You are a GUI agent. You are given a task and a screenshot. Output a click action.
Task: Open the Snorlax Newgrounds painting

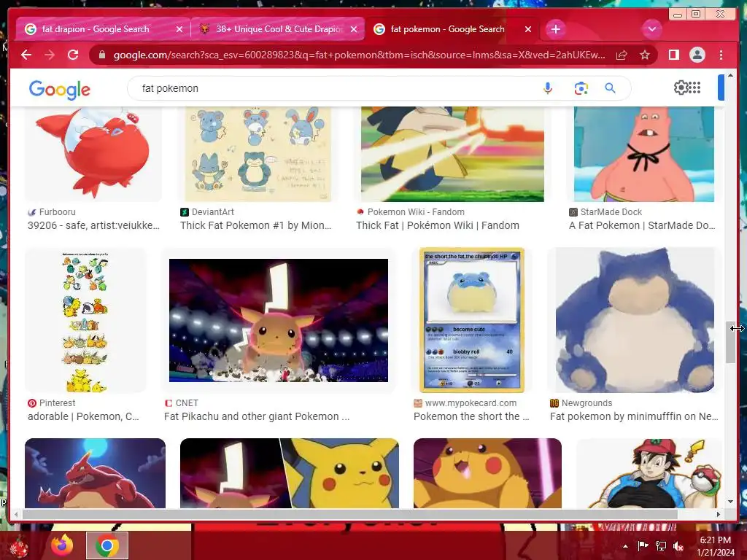click(x=635, y=320)
